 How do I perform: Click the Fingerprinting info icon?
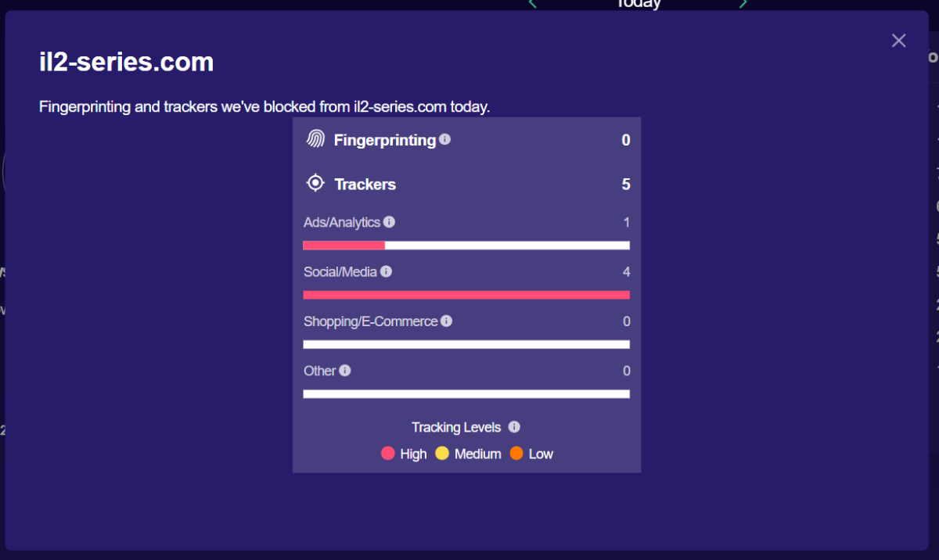[445, 139]
